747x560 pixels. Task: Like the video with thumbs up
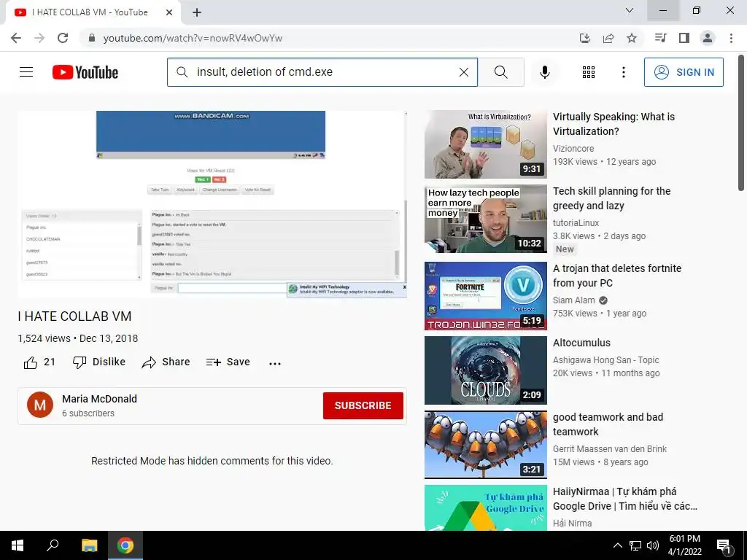[x=39, y=362]
